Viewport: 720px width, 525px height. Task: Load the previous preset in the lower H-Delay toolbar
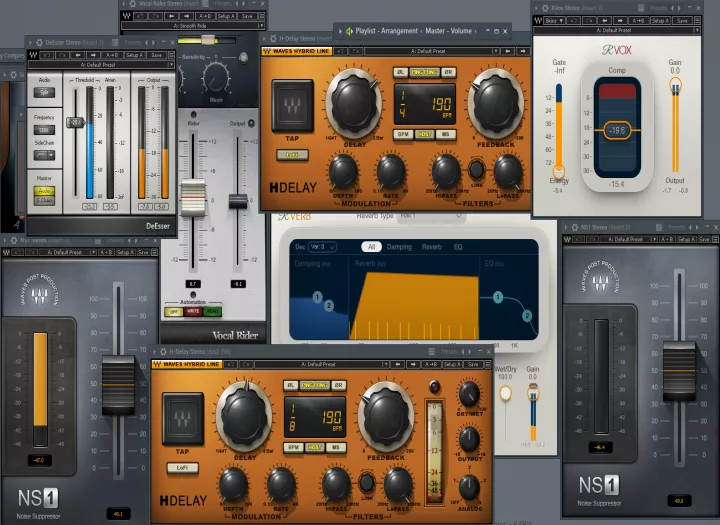(398, 364)
